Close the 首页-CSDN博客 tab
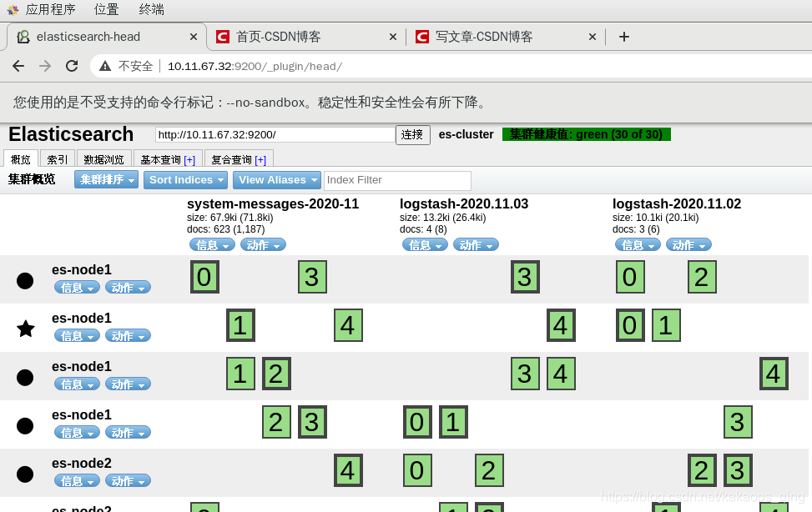Image resolution: width=812 pixels, height=512 pixels. [392, 37]
